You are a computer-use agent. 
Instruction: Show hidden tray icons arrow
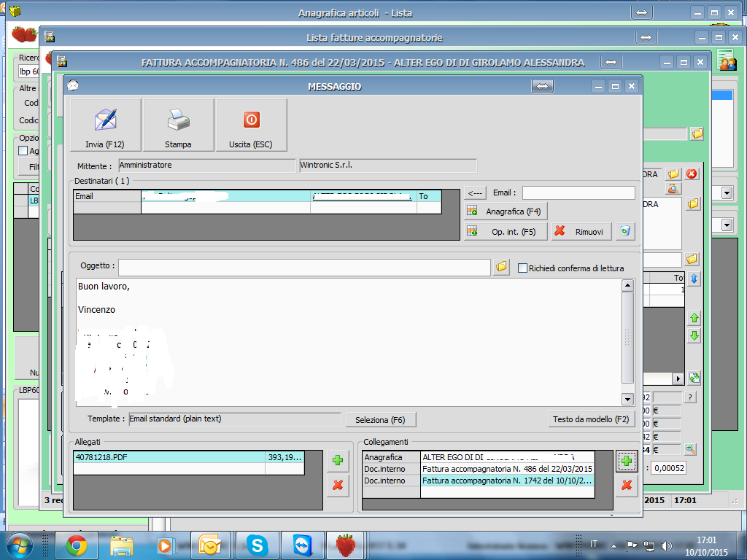tap(614, 545)
